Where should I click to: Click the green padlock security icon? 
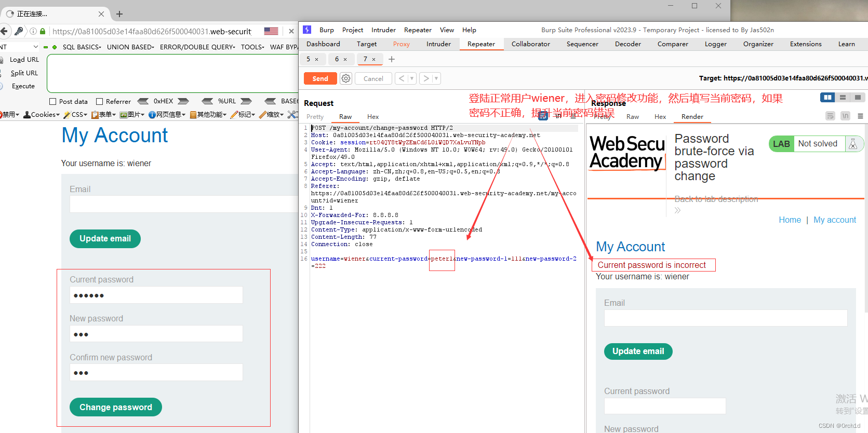coord(43,31)
